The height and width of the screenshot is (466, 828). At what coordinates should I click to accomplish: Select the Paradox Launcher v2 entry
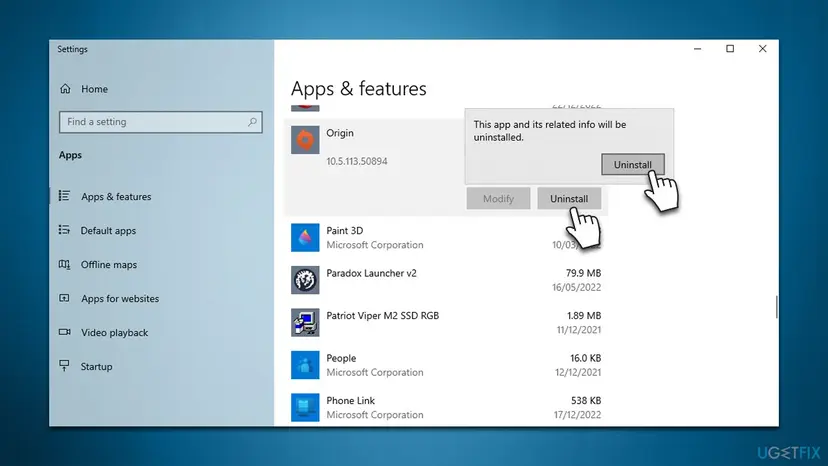(x=446, y=280)
